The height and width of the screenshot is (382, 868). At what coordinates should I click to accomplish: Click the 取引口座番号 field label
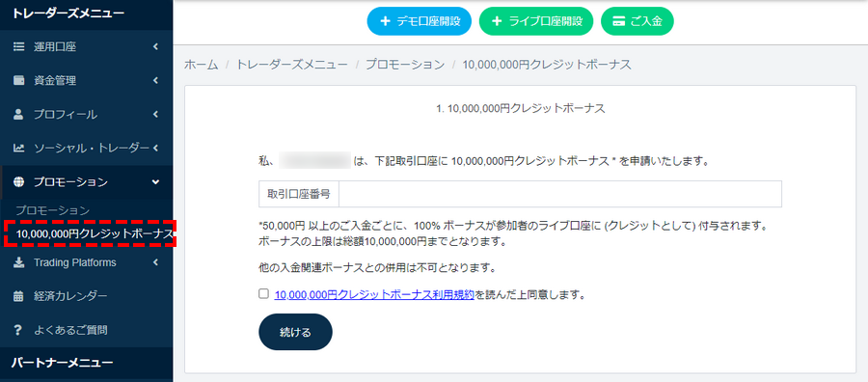299,194
